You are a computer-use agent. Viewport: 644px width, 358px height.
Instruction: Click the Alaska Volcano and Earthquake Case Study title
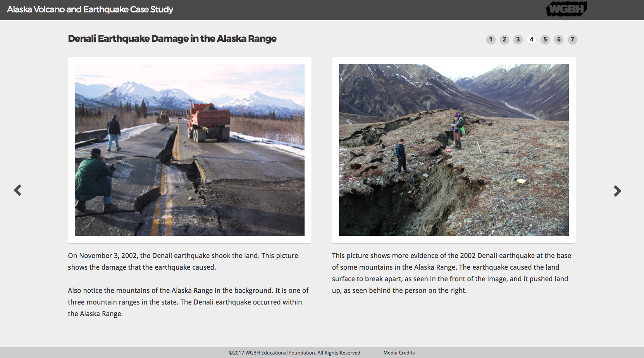coord(90,9)
